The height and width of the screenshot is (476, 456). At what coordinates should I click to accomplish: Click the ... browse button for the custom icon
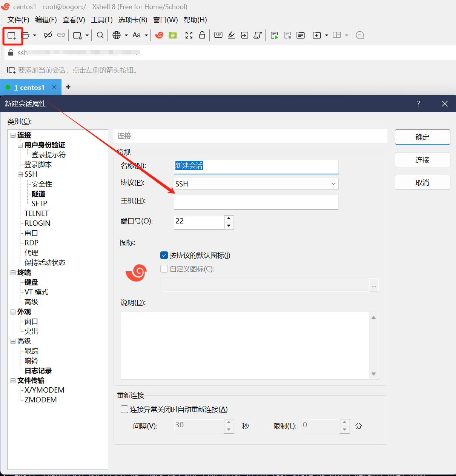click(x=374, y=285)
